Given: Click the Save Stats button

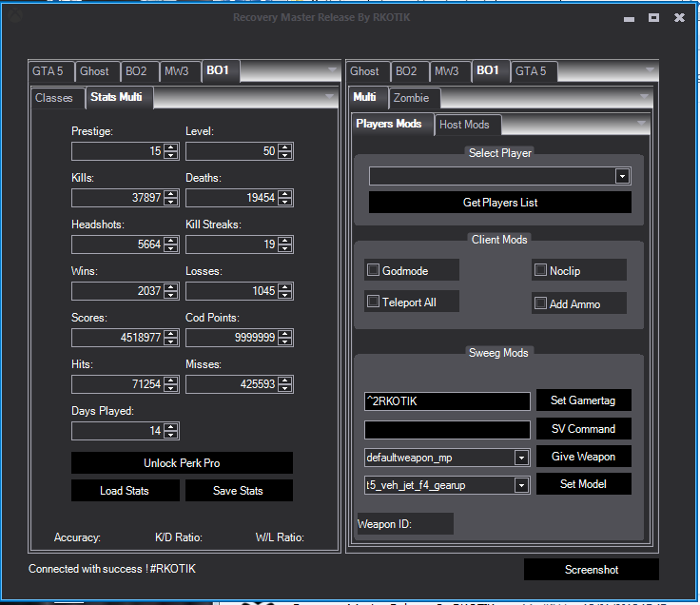Looking at the screenshot, I should [239, 491].
